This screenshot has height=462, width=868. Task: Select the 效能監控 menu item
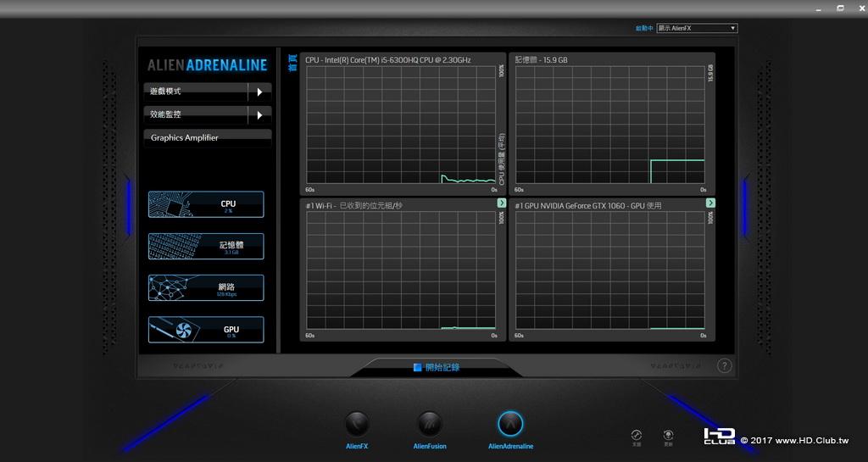pos(196,115)
